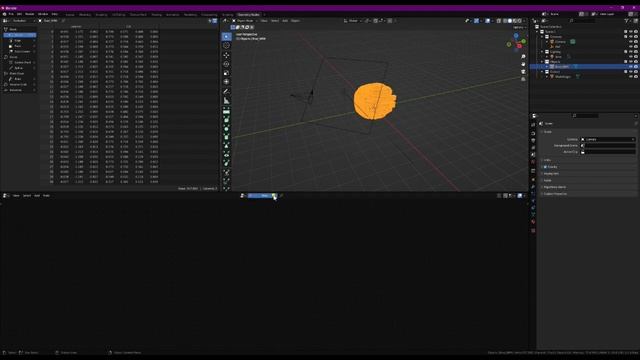Open the World properties tab
The width and height of the screenshot is (640, 360).
533,162
